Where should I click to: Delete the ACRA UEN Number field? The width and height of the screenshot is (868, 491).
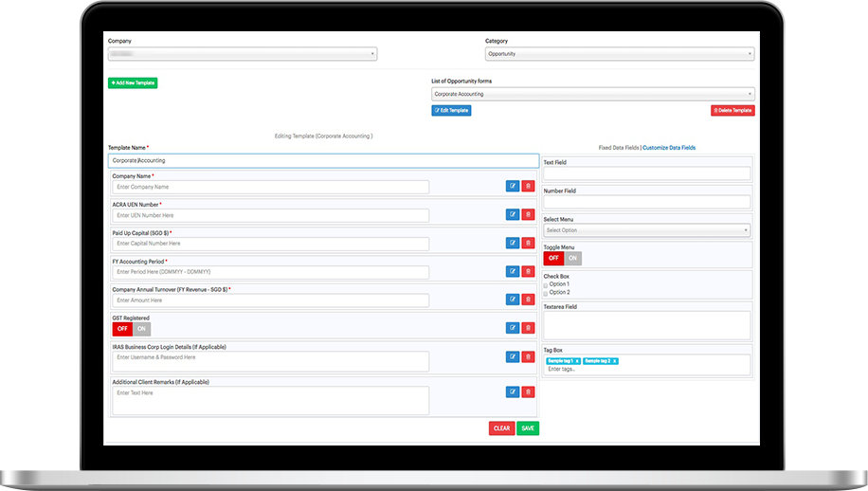click(528, 215)
